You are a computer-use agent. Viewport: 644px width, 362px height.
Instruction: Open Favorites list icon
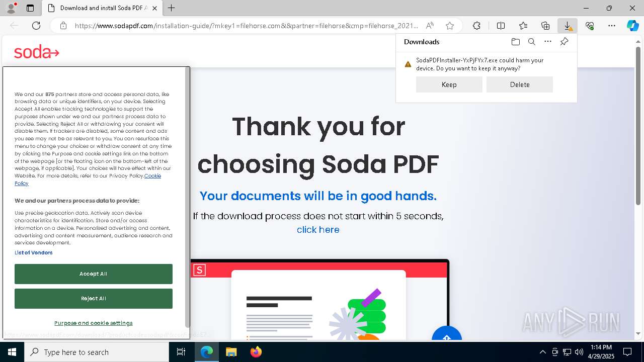pyautogui.click(x=523, y=26)
